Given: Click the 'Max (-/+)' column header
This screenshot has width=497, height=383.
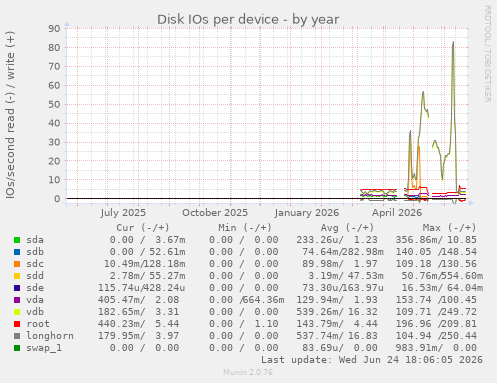Looking at the screenshot, I should pos(450,228).
